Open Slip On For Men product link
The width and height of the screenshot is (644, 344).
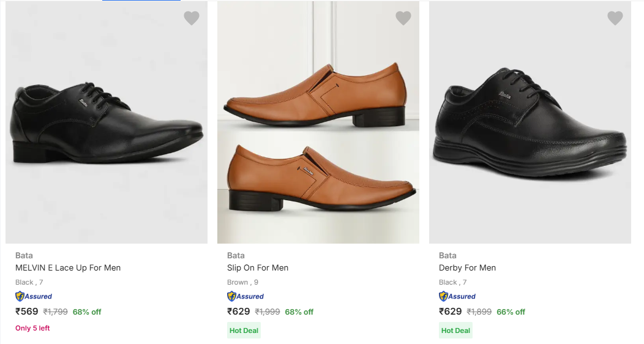(x=258, y=267)
